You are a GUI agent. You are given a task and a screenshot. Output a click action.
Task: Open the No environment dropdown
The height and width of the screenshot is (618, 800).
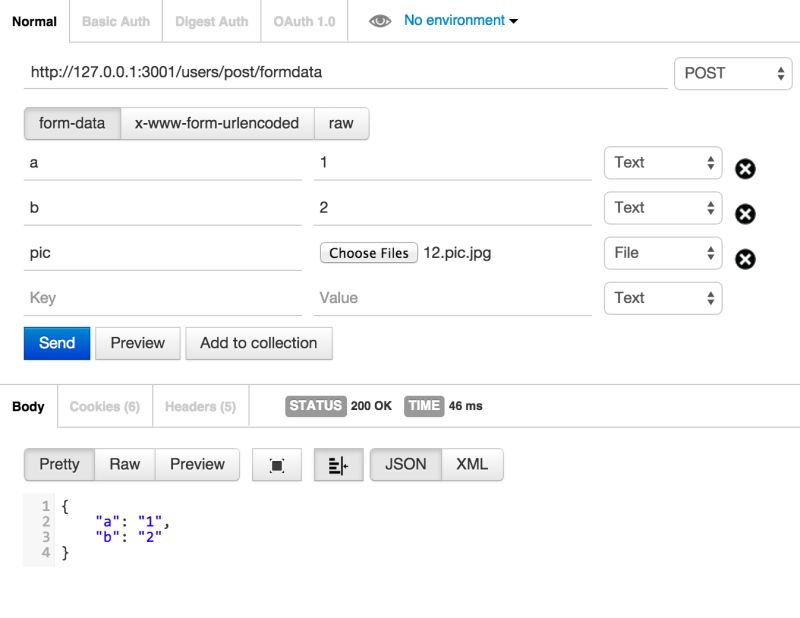461,20
